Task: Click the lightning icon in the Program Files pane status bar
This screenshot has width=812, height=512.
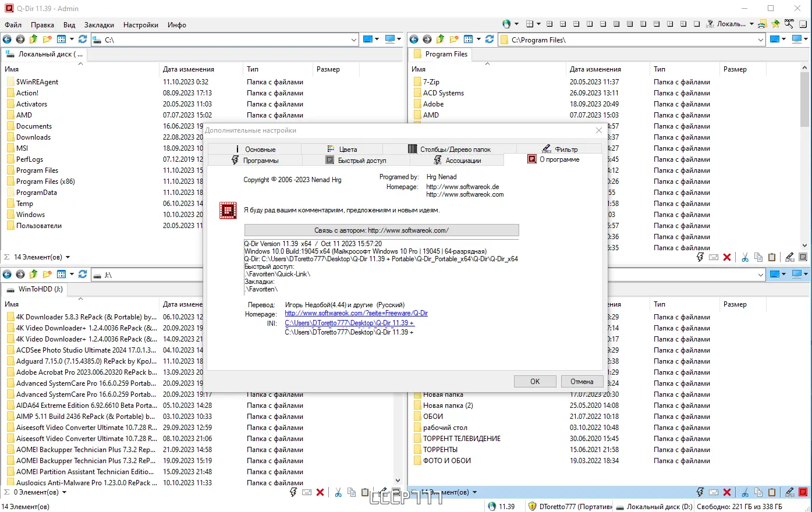Action: pyautogui.click(x=700, y=257)
